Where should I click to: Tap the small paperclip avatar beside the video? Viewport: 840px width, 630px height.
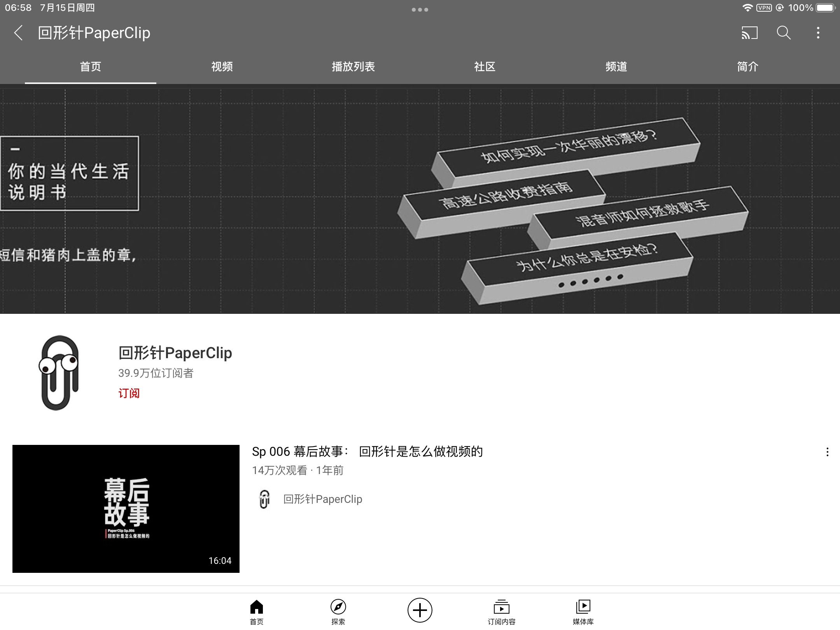click(x=264, y=499)
